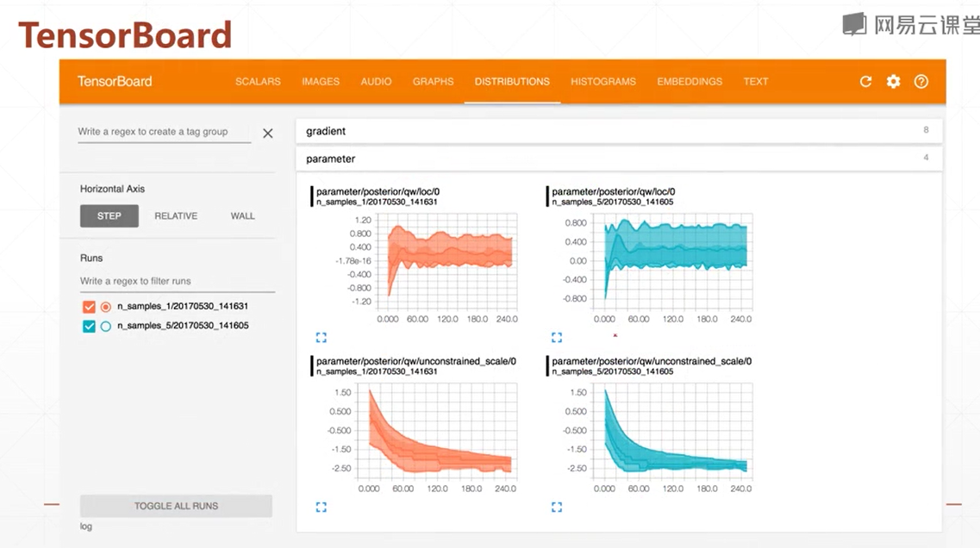Select the n_samples_5 run radio button
This screenshot has width=980, height=548.
pyautogui.click(x=106, y=327)
